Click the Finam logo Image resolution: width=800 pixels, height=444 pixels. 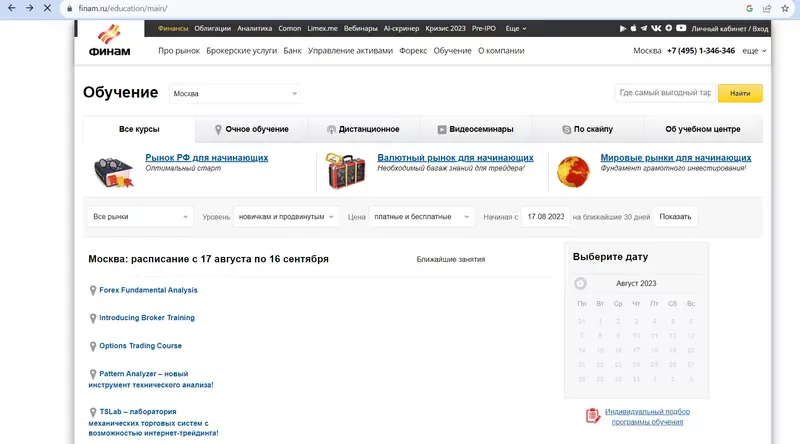(109, 40)
